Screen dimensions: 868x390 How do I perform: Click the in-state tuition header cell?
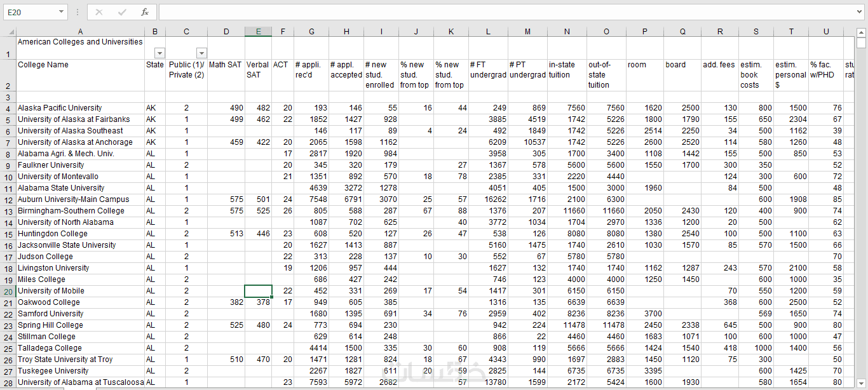tap(567, 75)
